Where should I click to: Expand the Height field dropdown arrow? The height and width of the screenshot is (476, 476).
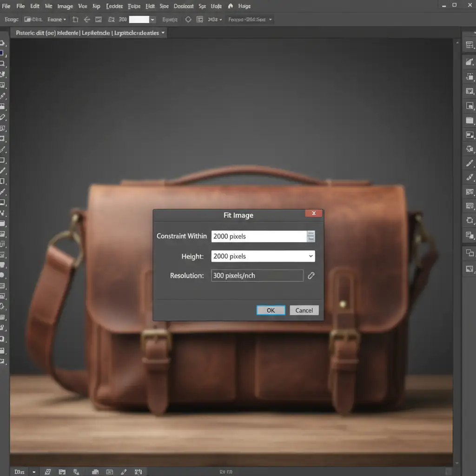311,256
